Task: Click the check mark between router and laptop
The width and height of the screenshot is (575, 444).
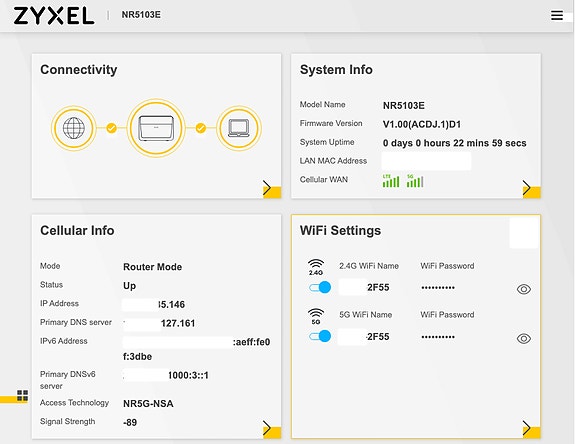Action: pos(201,128)
